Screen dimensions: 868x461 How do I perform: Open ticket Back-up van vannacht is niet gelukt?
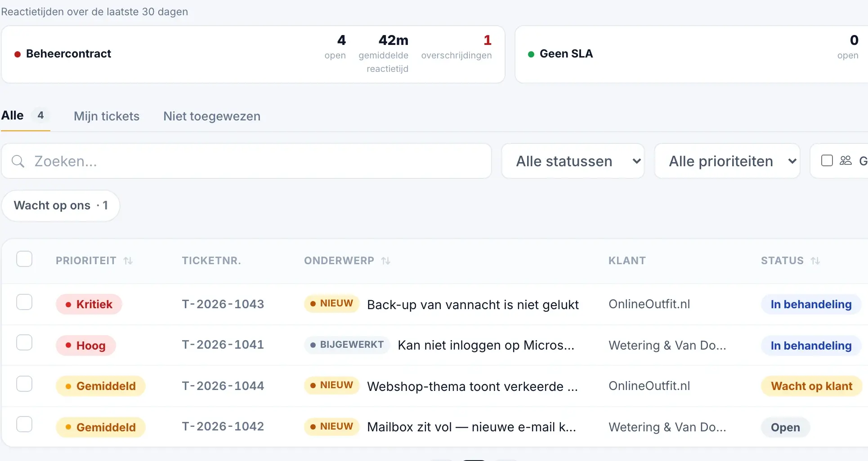[473, 305]
